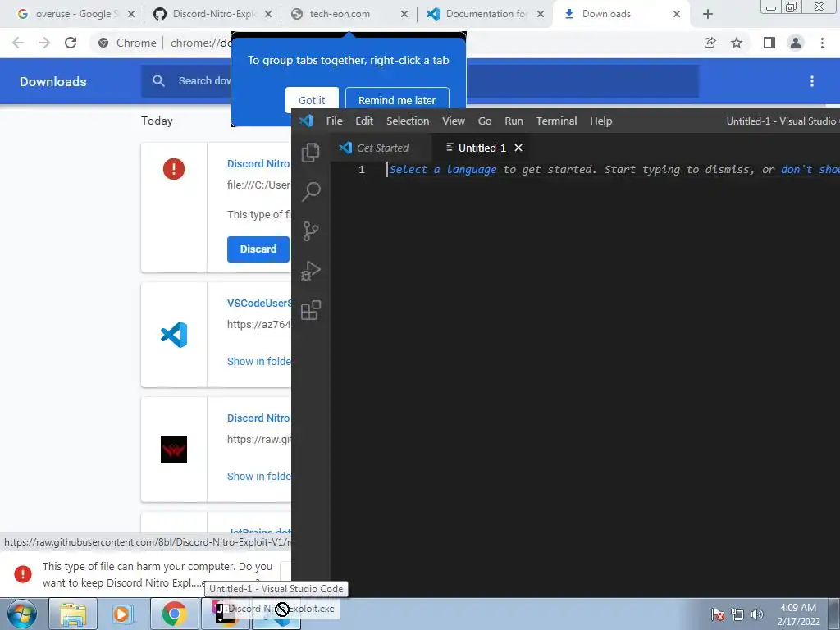Click Chrome icon in taskbar
Viewport: 840px width, 630px height.
point(174,614)
